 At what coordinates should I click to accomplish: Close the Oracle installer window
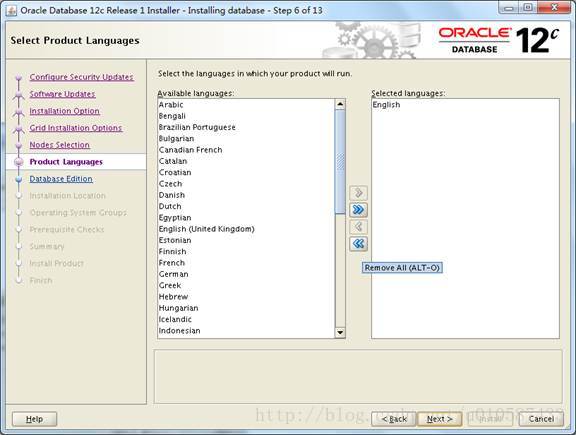[554, 7]
